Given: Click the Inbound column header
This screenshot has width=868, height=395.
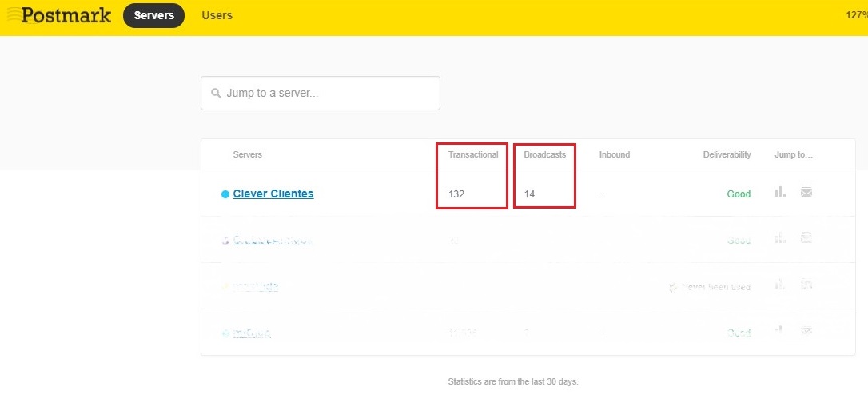Looking at the screenshot, I should (x=614, y=154).
